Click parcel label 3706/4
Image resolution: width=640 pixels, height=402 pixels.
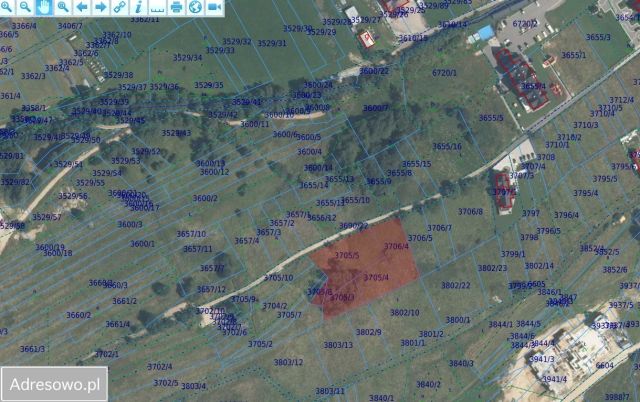[396, 246]
